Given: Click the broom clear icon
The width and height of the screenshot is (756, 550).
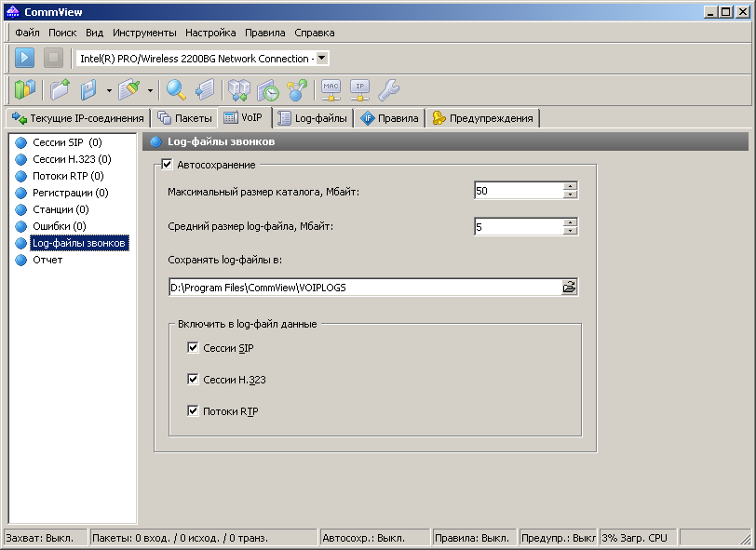Looking at the screenshot, I should pos(129,89).
